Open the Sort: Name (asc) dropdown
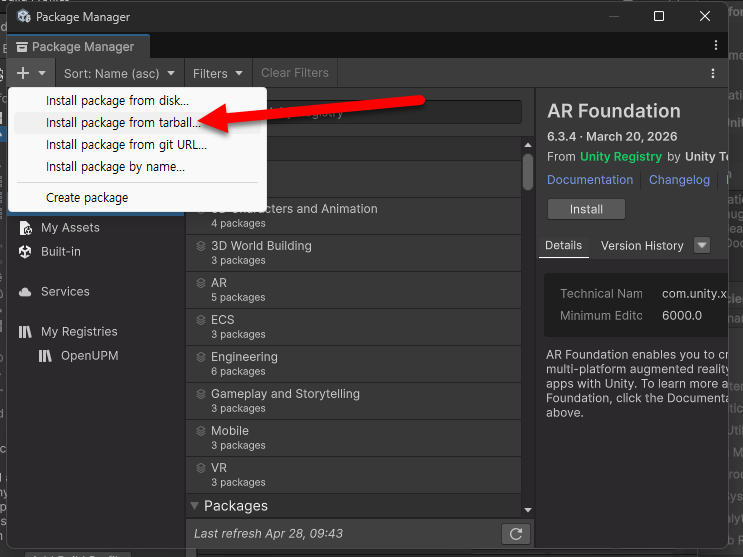This screenshot has height=557, width=743. [x=119, y=73]
